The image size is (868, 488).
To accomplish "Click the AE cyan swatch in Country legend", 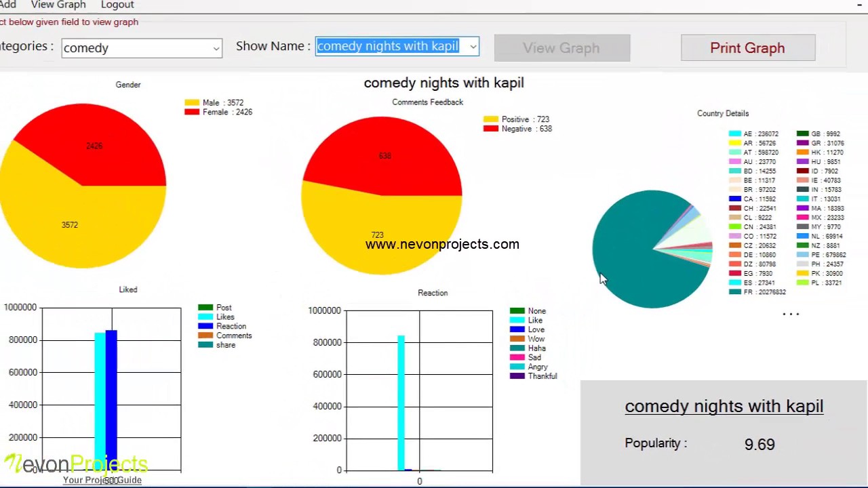I will 735,134.
